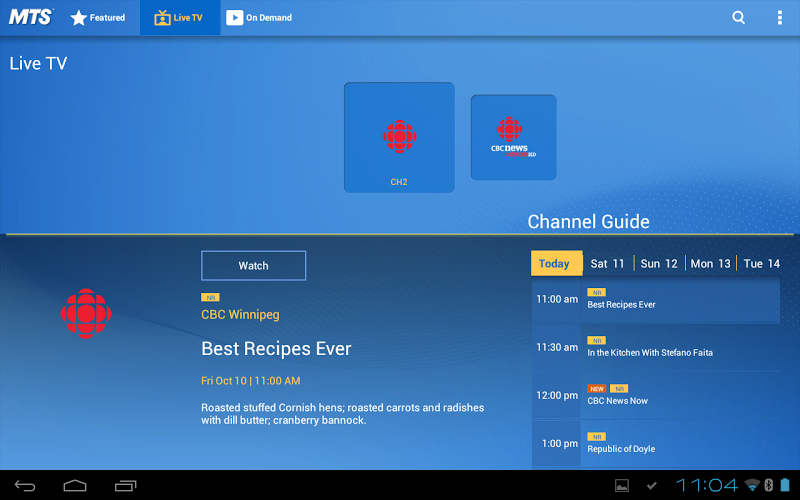Select the CBC CH2 channel tile
800x500 pixels.
click(399, 137)
